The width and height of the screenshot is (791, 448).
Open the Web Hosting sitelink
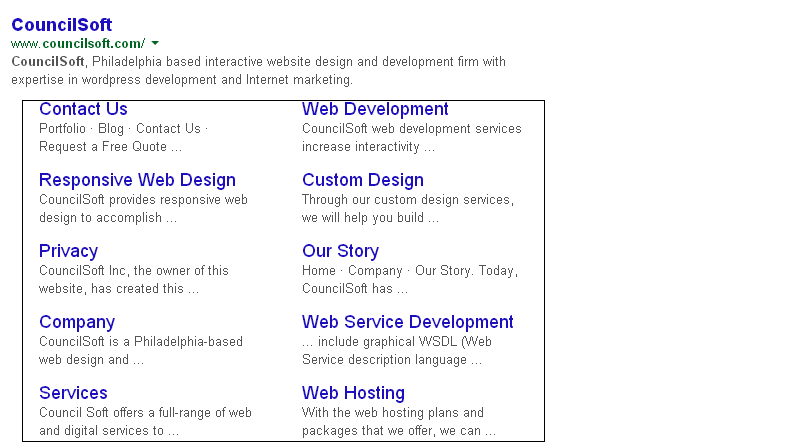tap(353, 393)
